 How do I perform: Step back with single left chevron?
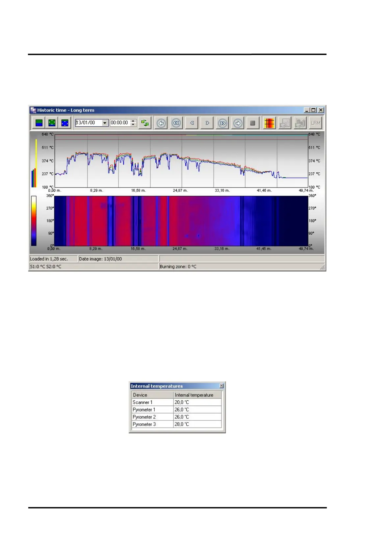coord(192,123)
